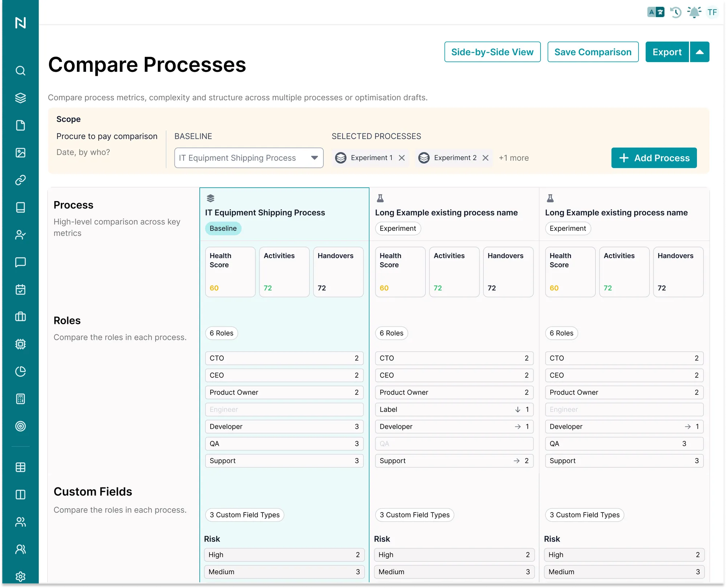Open the target icon in sidebar
Viewport: 726px width, 588px height.
coord(20,426)
